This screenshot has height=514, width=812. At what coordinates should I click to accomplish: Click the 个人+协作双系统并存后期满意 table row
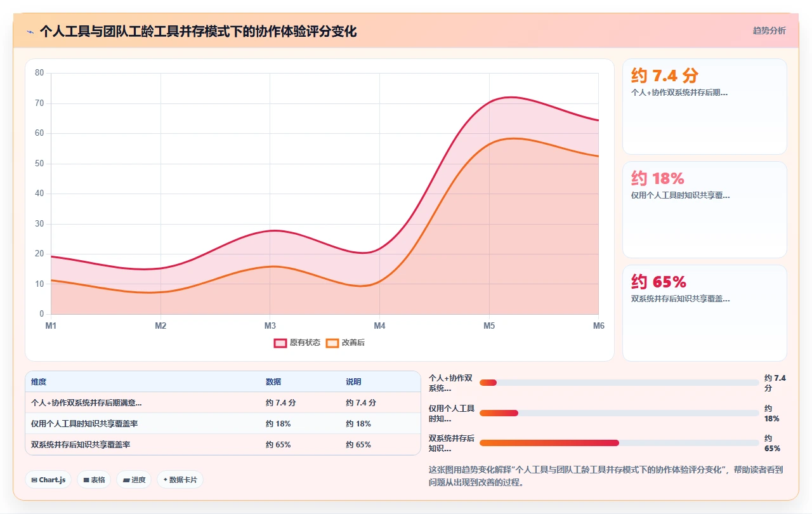coord(223,402)
